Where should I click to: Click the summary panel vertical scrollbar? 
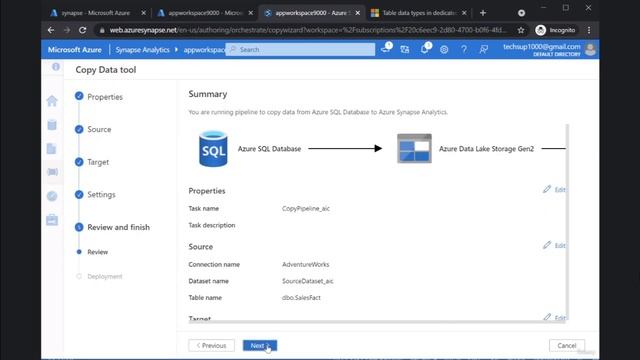coord(567,222)
